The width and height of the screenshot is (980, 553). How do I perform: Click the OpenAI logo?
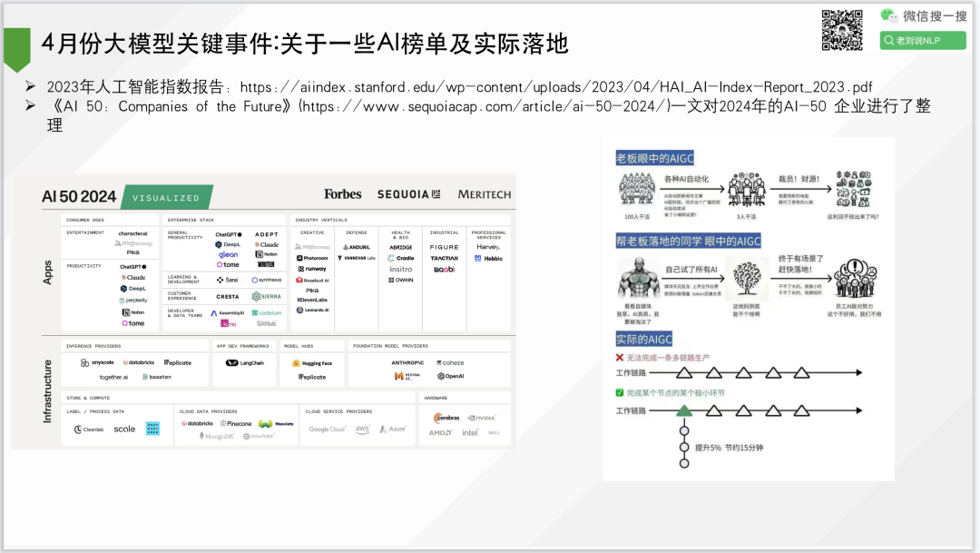click(451, 376)
